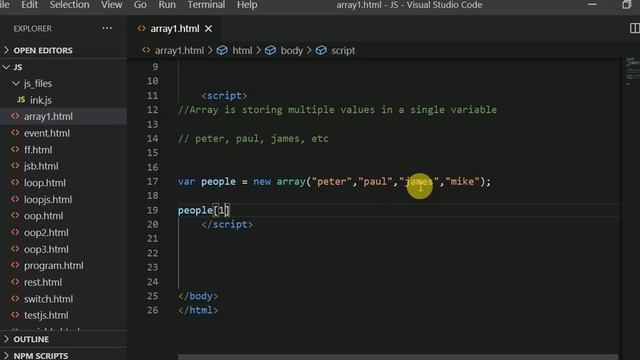Click line number 17 in the gutter
640x360 pixels.
point(153,181)
